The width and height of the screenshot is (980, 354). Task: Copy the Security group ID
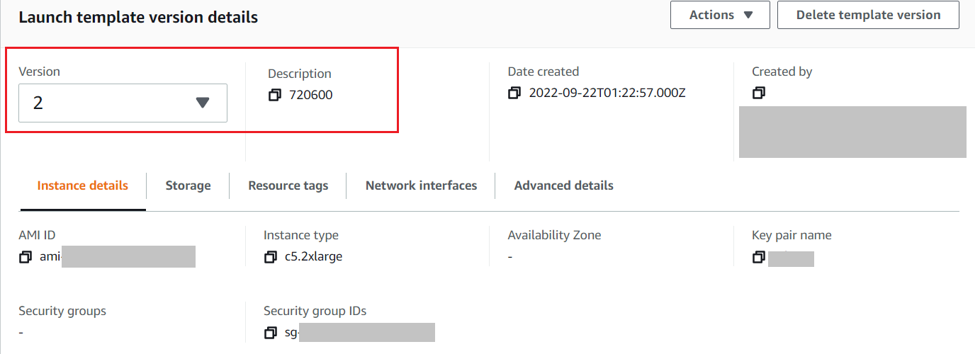[270, 332]
